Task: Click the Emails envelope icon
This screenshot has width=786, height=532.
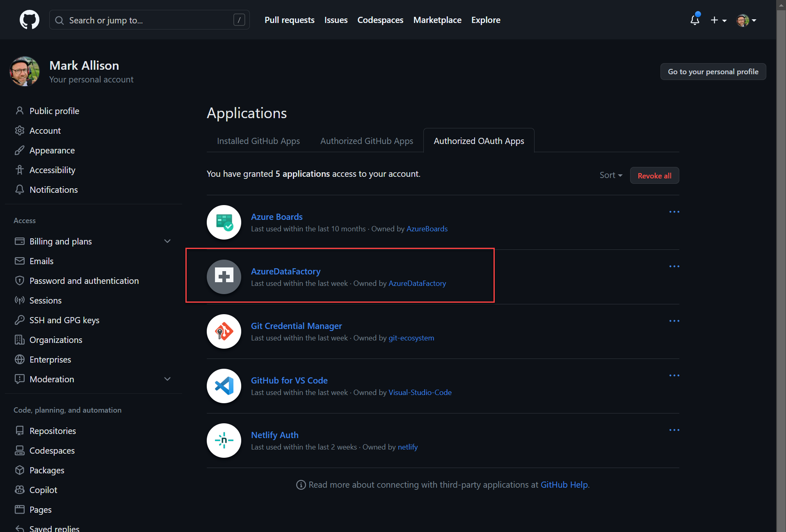Action: click(19, 261)
